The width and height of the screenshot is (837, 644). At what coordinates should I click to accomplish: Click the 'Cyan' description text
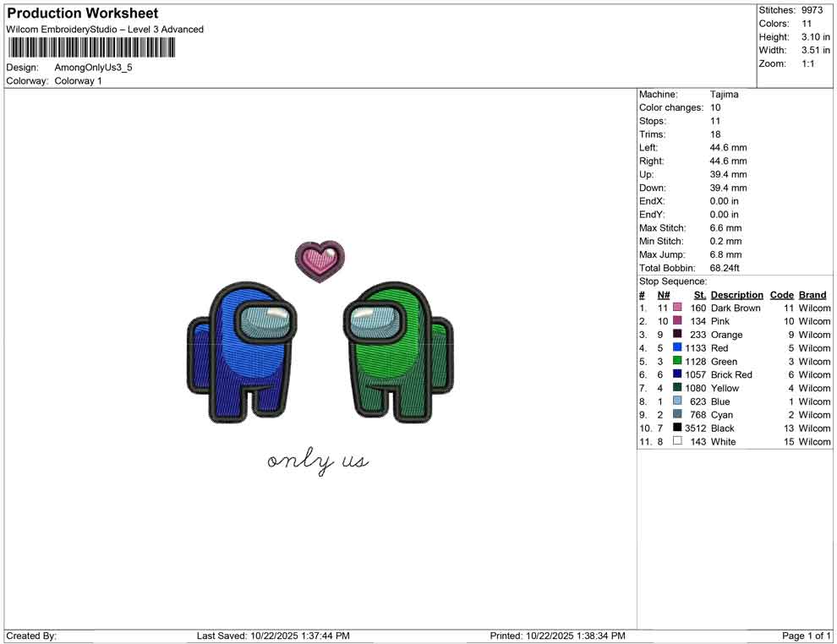click(722, 415)
